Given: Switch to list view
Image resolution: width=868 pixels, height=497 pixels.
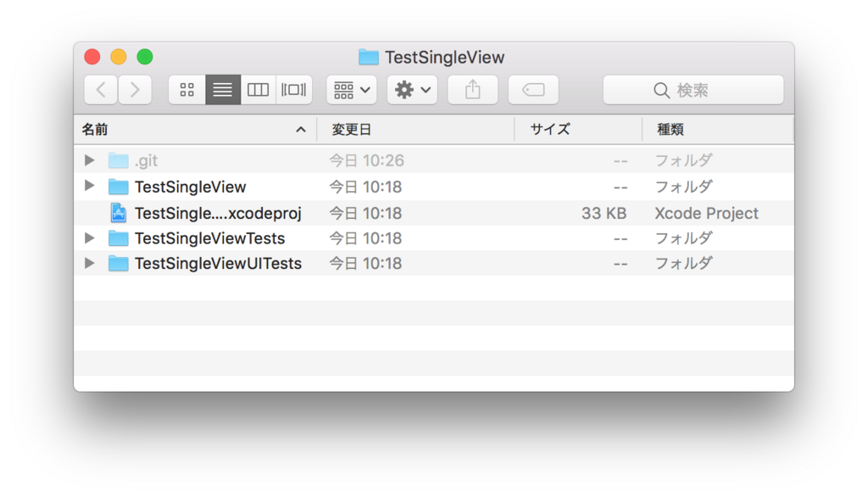Looking at the screenshot, I should click(223, 90).
